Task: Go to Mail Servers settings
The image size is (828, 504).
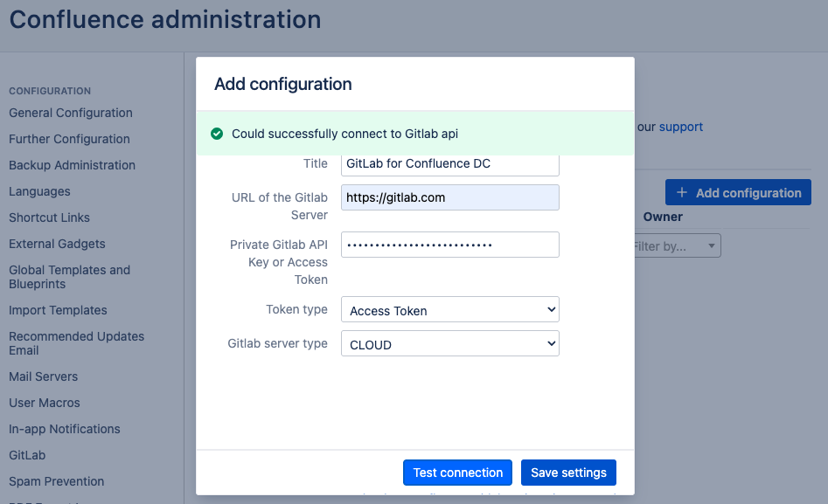Action: [44, 376]
